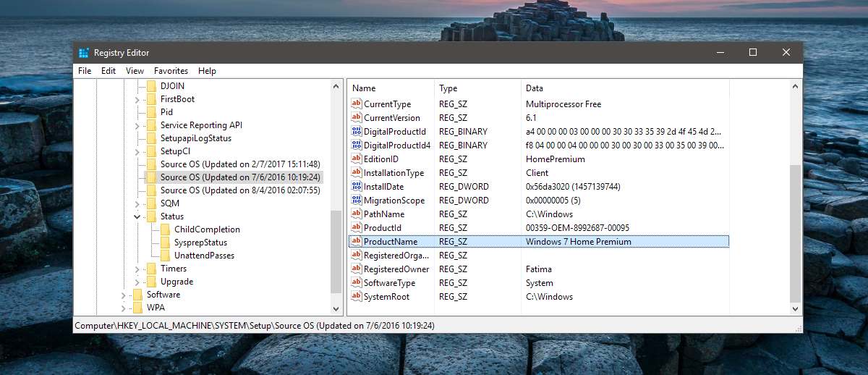868x375 pixels.
Task: Click the Upgrade folder icon
Action: coord(151,282)
